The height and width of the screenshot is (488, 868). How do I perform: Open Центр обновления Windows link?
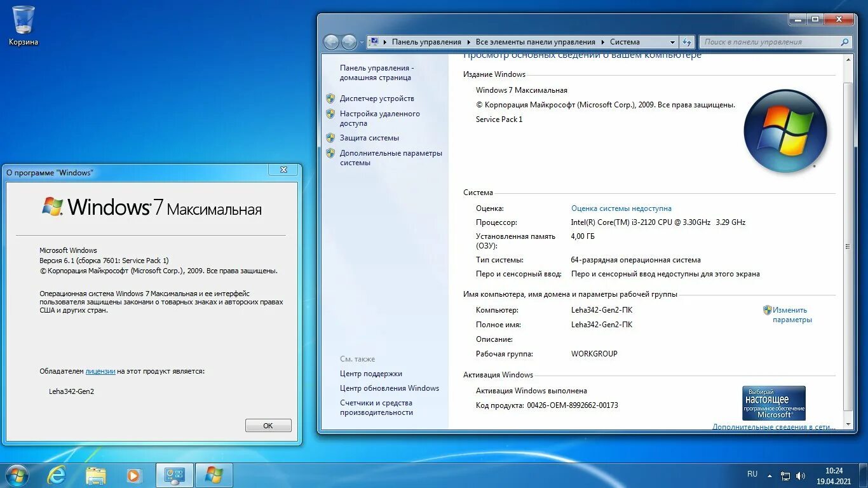coord(390,388)
